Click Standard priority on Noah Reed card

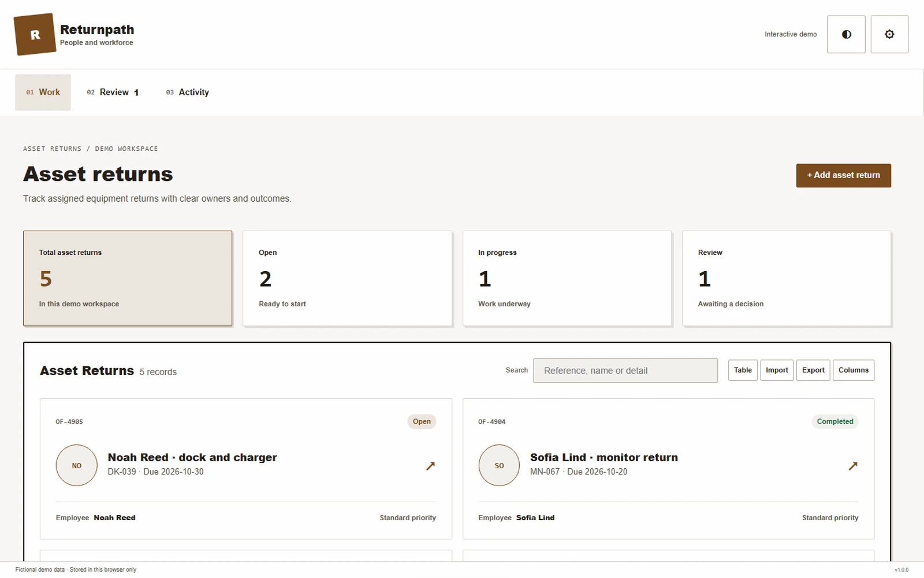point(408,518)
